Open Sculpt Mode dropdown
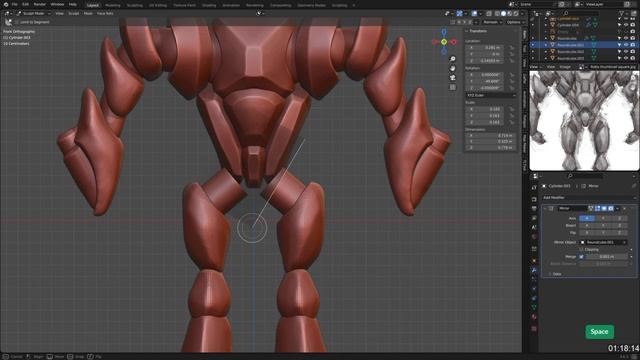This screenshot has width=640, height=360. click(x=33, y=13)
